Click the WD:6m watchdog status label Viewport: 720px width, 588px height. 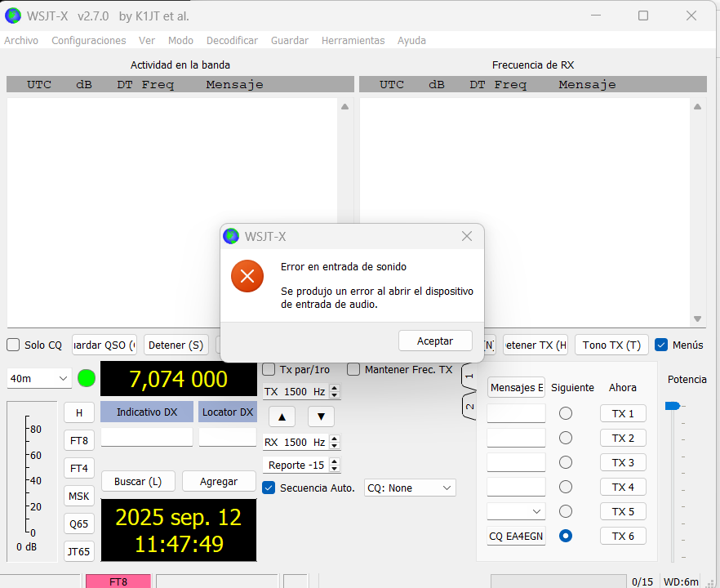coord(681,581)
